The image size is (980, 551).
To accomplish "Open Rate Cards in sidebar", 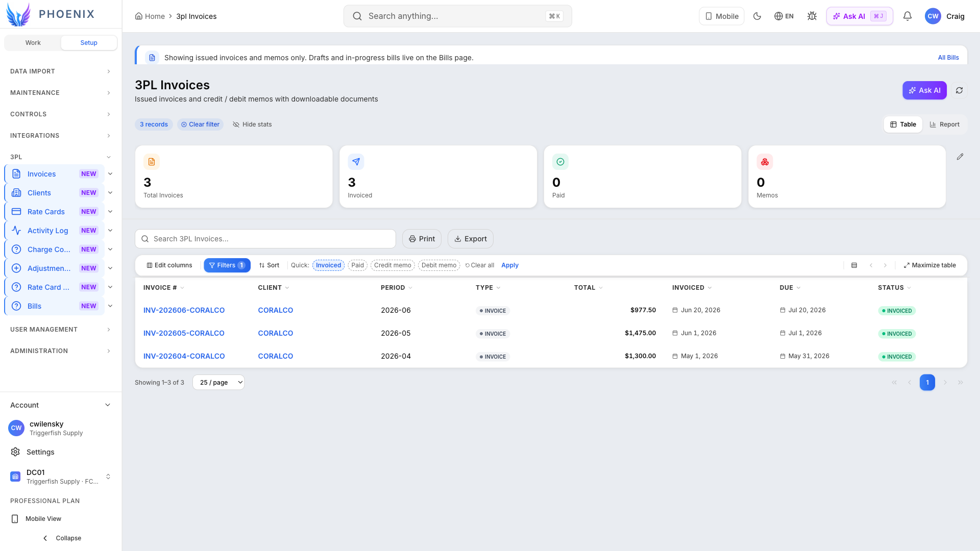I will pos(55,212).
